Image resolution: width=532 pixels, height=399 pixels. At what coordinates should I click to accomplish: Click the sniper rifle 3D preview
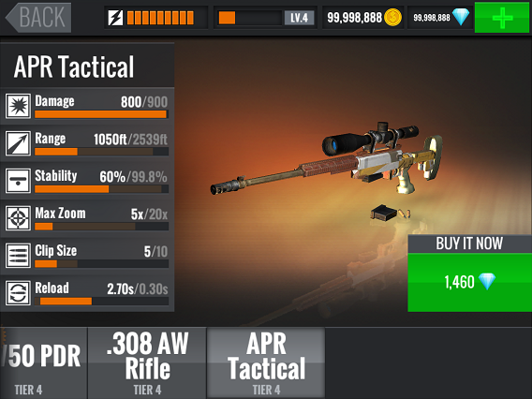[326, 159]
